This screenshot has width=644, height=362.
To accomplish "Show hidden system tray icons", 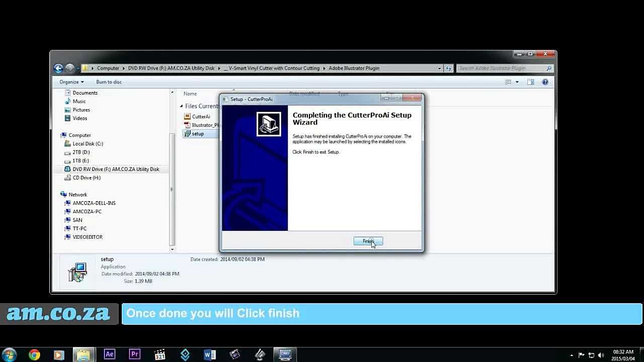I will tap(572, 355).
